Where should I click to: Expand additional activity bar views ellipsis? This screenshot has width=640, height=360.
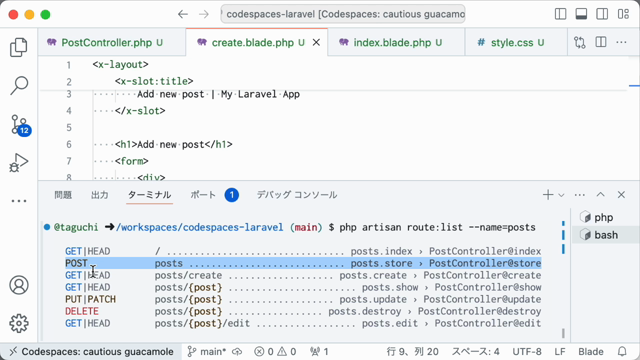click(x=19, y=201)
